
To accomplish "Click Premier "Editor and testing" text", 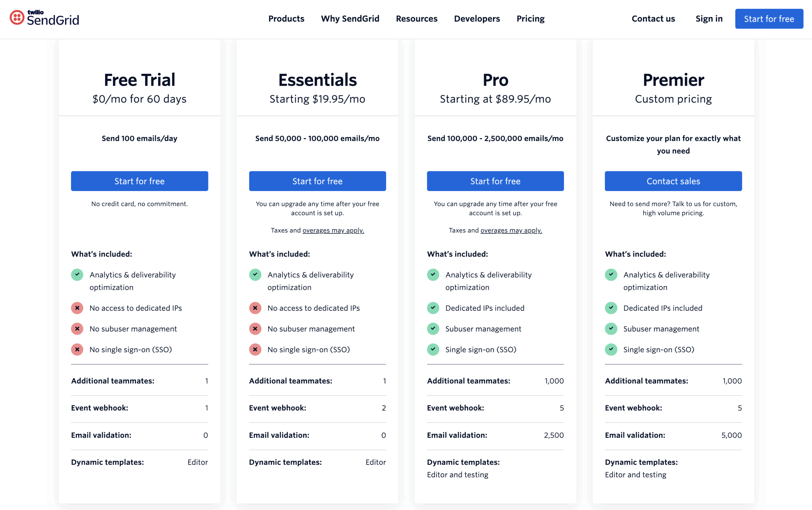I will tap(635, 474).
